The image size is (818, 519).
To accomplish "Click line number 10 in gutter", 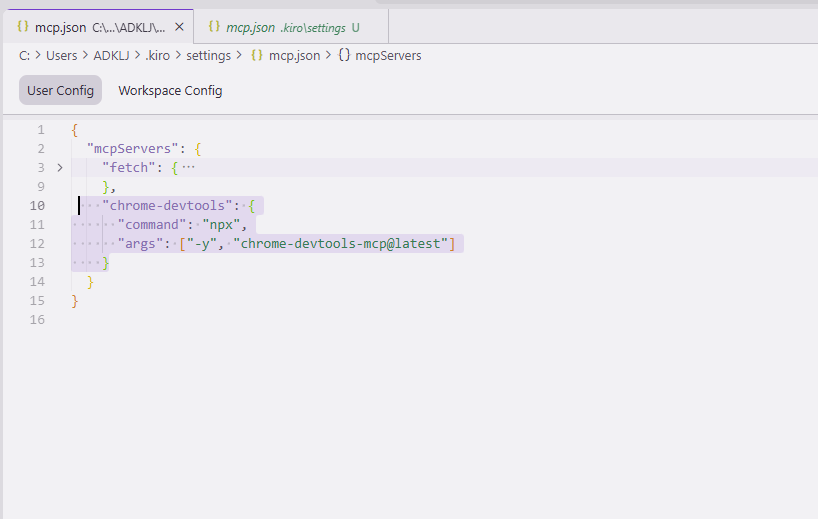I will coord(37,206).
